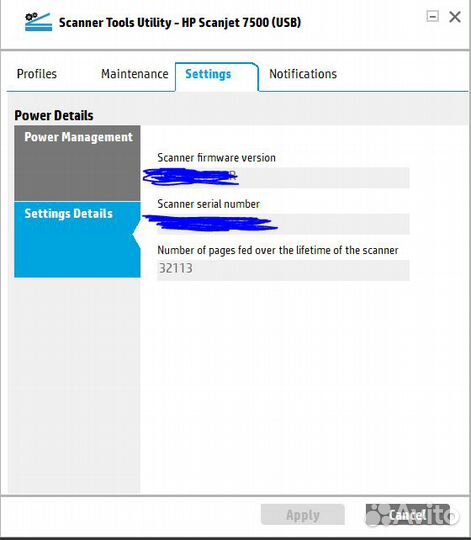This screenshot has height=540, width=471.
Task: Go to the Notifications tab
Action: [x=303, y=74]
